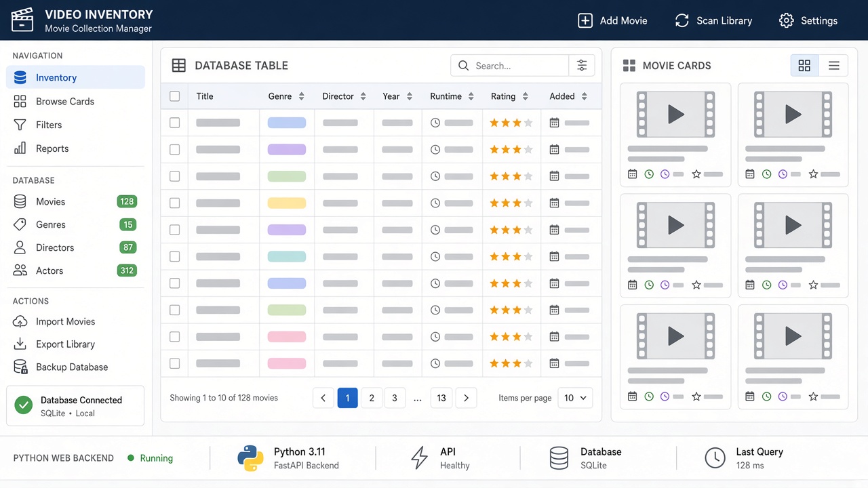Viewport: 868px width, 488px height.
Task: Click the Genres tag icon
Action: [x=20, y=224]
